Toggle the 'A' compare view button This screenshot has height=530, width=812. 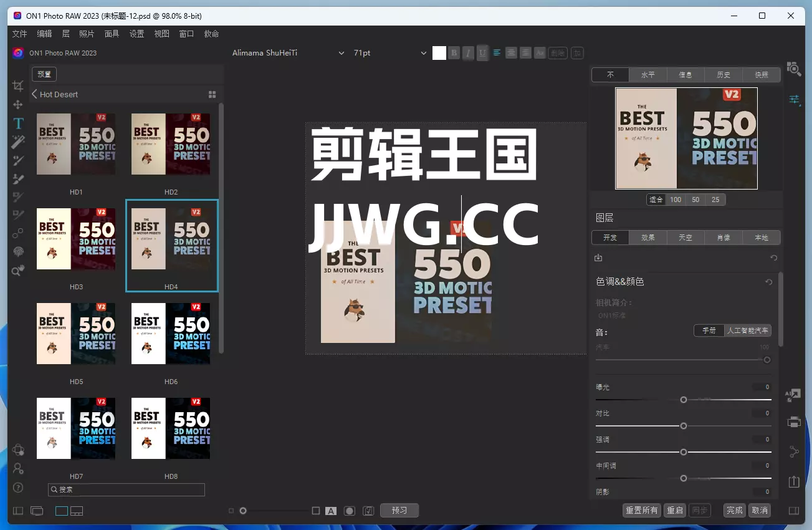tap(331, 511)
